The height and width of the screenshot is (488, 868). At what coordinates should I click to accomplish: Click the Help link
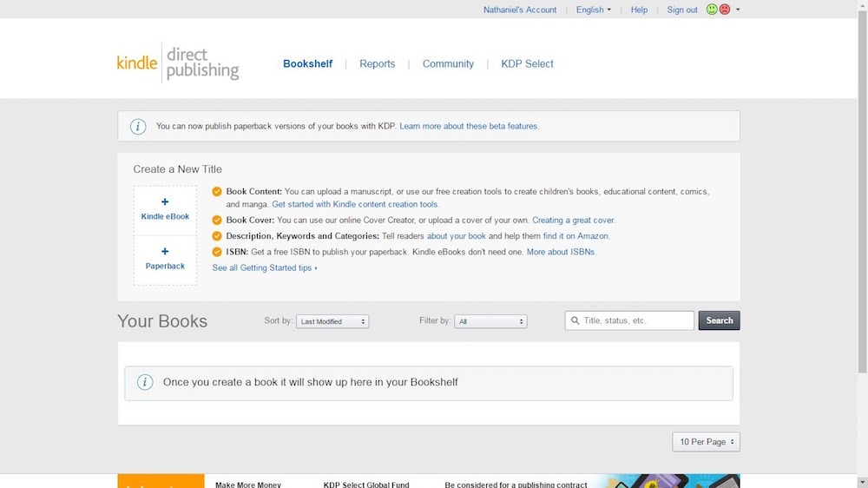[640, 10]
